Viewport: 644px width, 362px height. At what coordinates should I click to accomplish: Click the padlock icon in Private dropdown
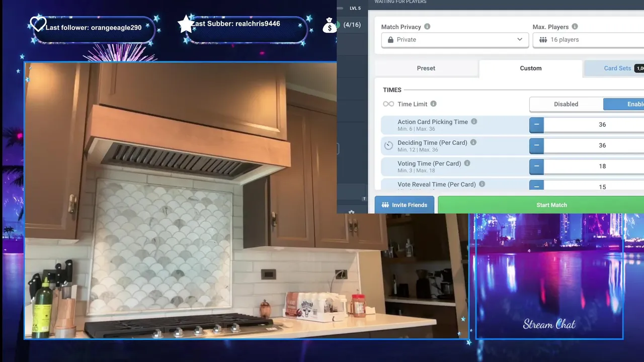click(x=390, y=40)
